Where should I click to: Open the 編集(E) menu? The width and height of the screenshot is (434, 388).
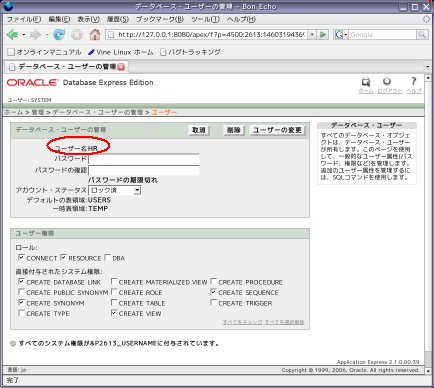[x=59, y=19]
